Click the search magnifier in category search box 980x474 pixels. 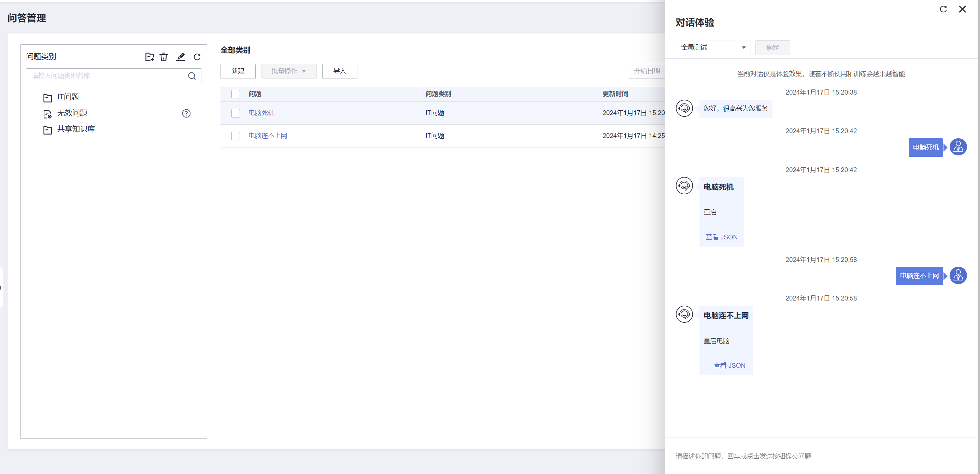click(192, 76)
